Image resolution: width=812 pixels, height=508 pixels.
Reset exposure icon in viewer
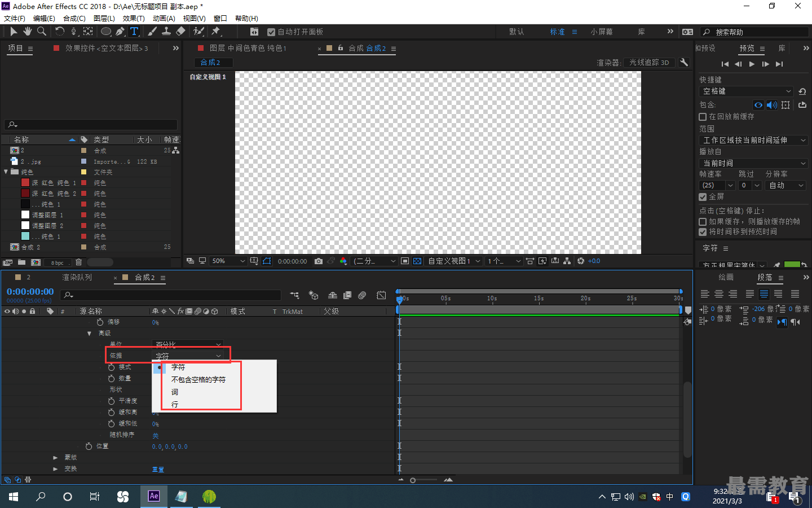[x=581, y=261]
